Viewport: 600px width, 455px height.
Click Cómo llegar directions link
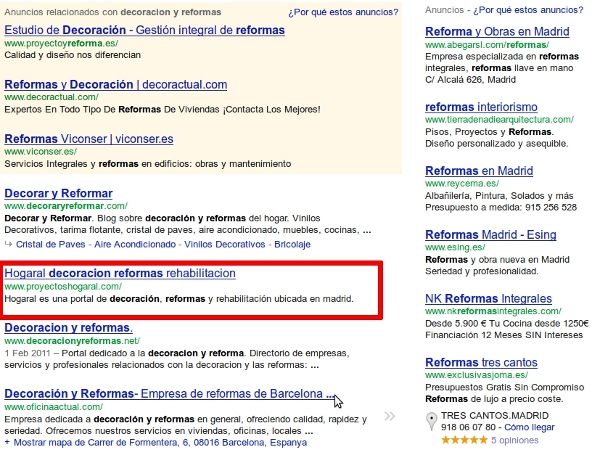[529, 427]
